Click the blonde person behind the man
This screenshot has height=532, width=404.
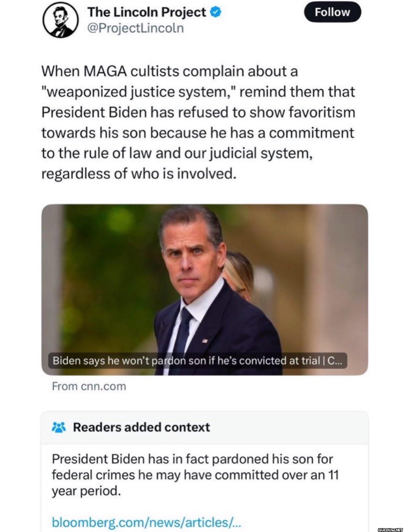(x=238, y=275)
